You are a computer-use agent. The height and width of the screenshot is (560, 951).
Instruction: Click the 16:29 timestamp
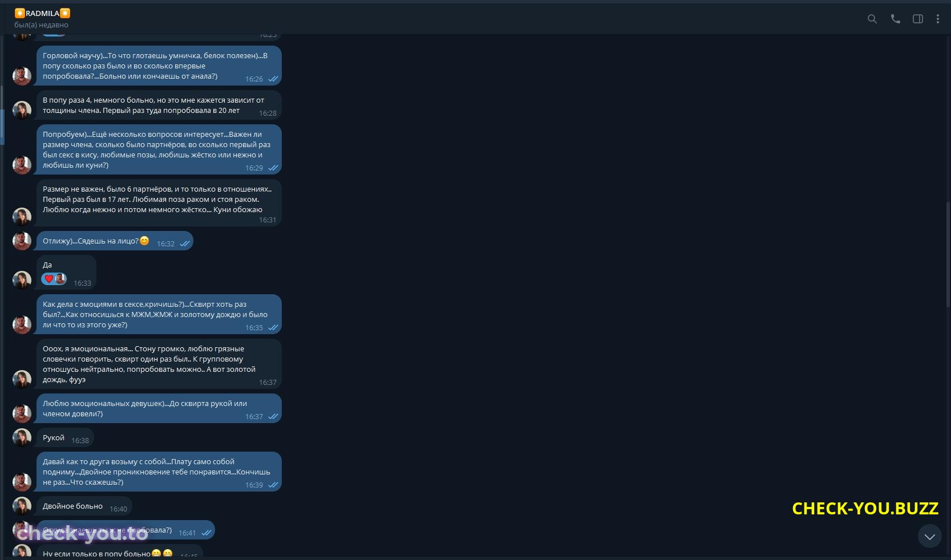coord(254,168)
